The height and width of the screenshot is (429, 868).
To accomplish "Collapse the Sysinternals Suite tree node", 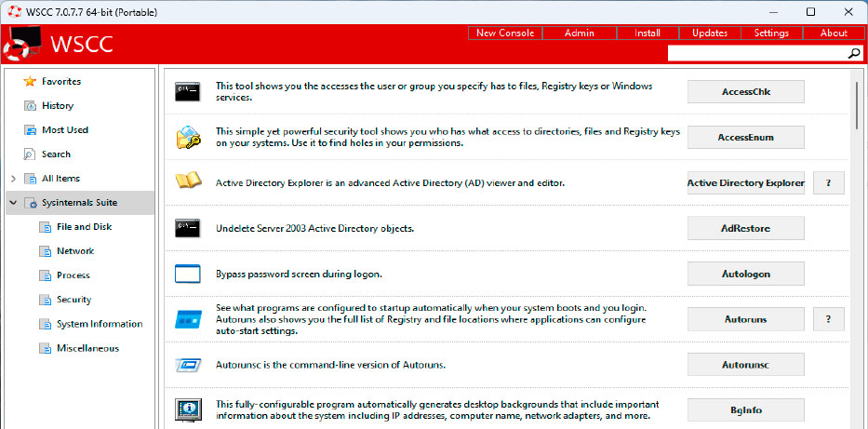I will coord(13,203).
